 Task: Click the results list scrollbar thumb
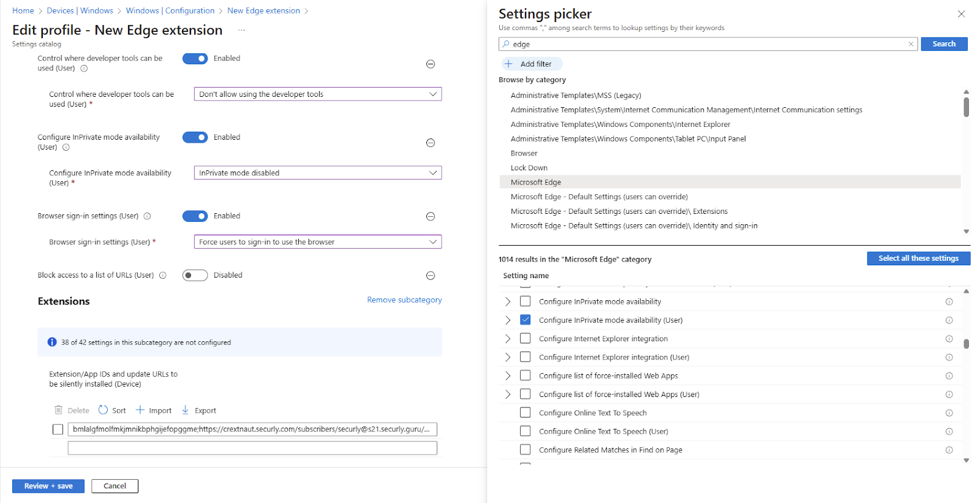[966, 344]
